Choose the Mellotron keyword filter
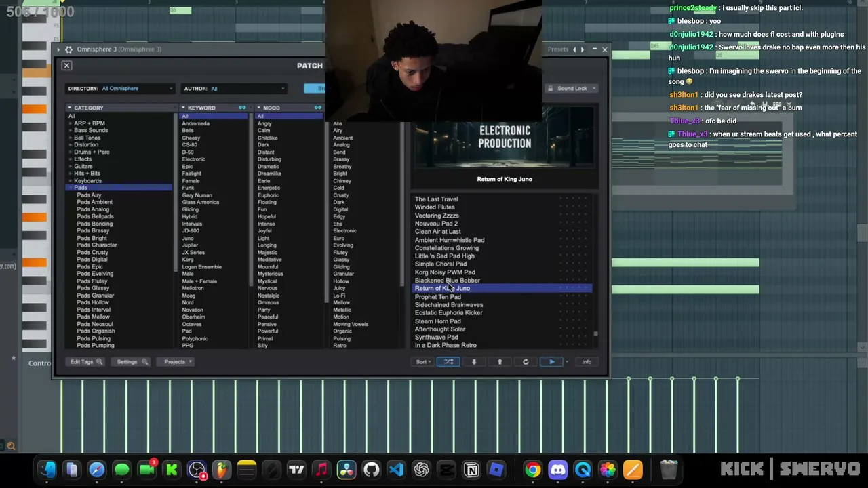Image resolution: width=868 pixels, height=488 pixels. coord(193,288)
